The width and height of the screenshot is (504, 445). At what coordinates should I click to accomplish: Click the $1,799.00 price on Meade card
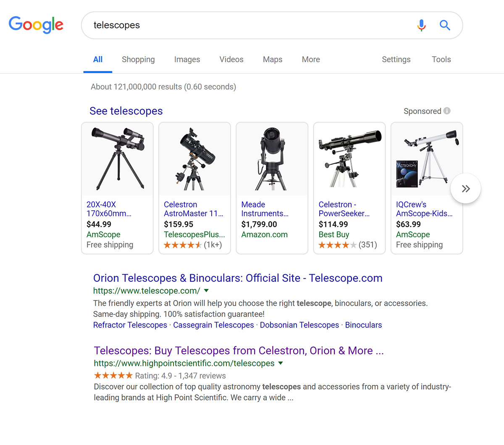point(259,225)
